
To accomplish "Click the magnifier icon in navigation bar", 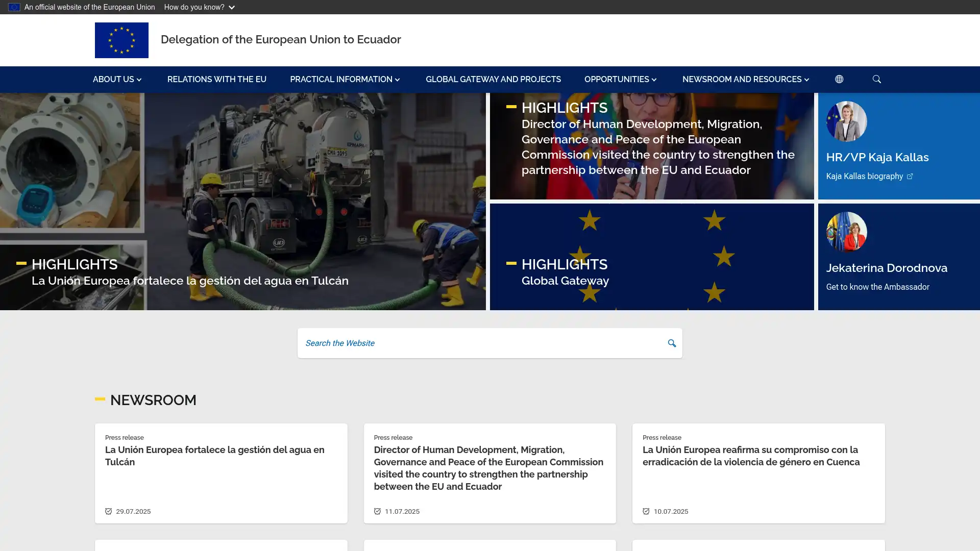I will (x=876, y=79).
